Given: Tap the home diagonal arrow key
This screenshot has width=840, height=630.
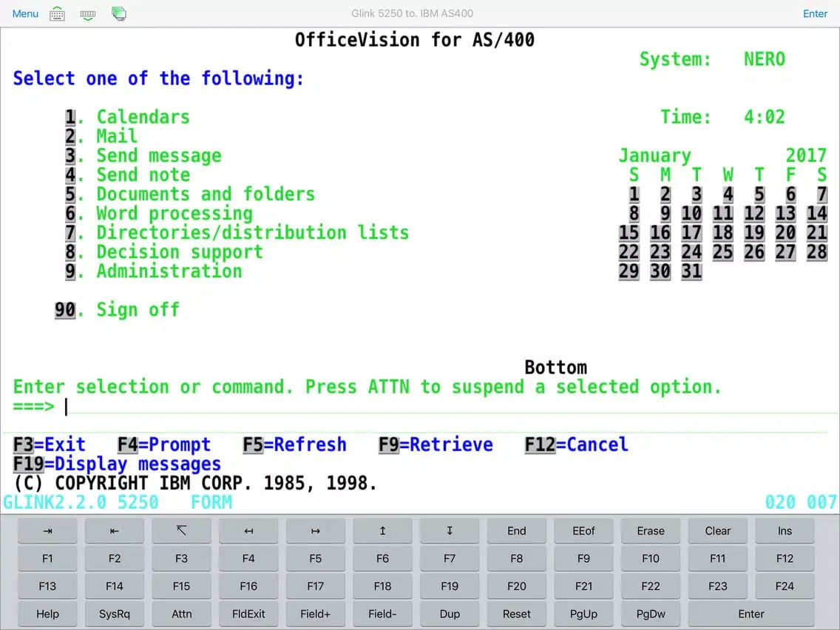Looking at the screenshot, I should click(x=182, y=531).
